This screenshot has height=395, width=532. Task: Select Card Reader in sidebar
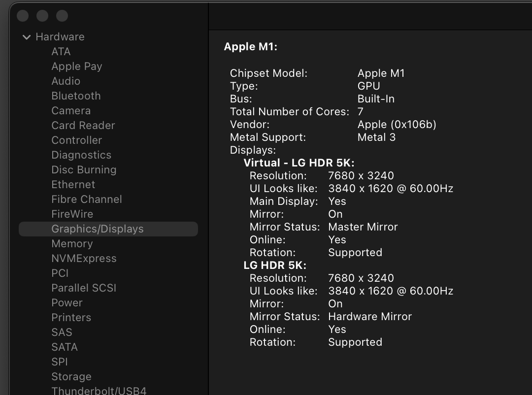coord(83,126)
